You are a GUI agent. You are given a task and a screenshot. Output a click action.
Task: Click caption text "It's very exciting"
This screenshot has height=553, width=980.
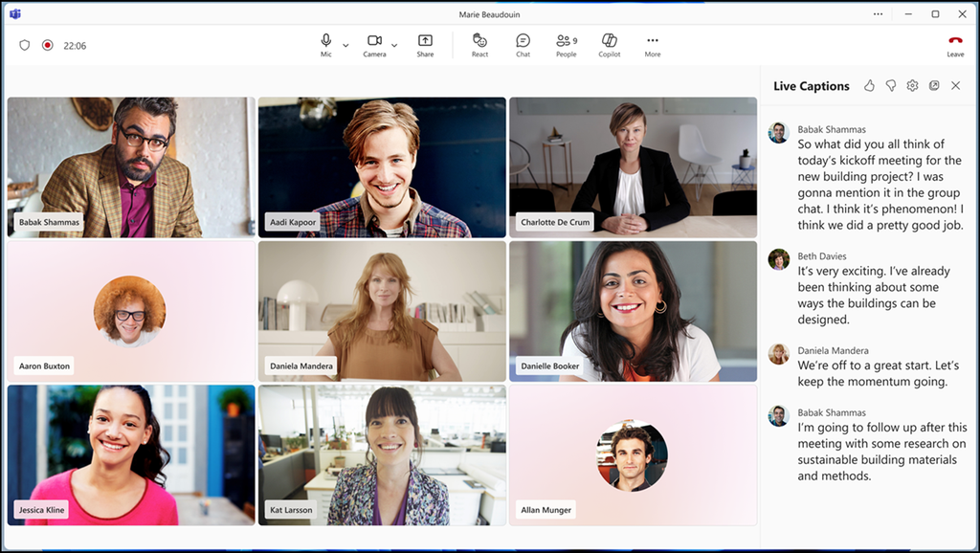click(838, 271)
